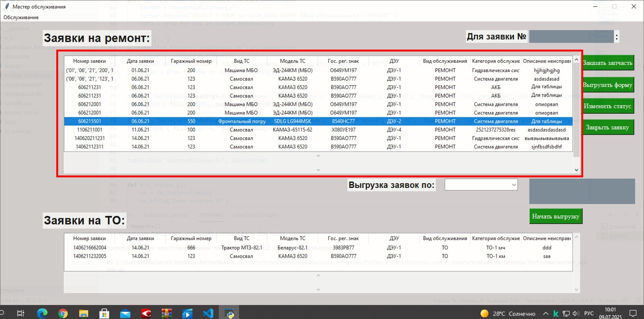Click the Закрыть заявку button
Viewport: 644px width, 319px height.
click(x=607, y=127)
